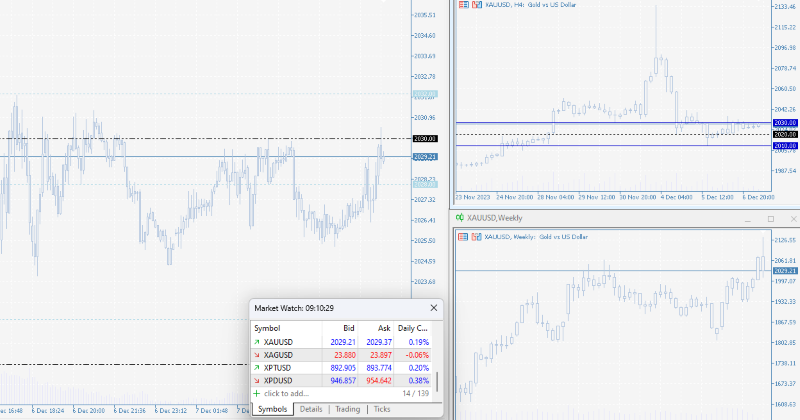Minimize the XAUUSD,Weekly chart window
Viewport: 800px width, 420px height.
click(x=747, y=219)
